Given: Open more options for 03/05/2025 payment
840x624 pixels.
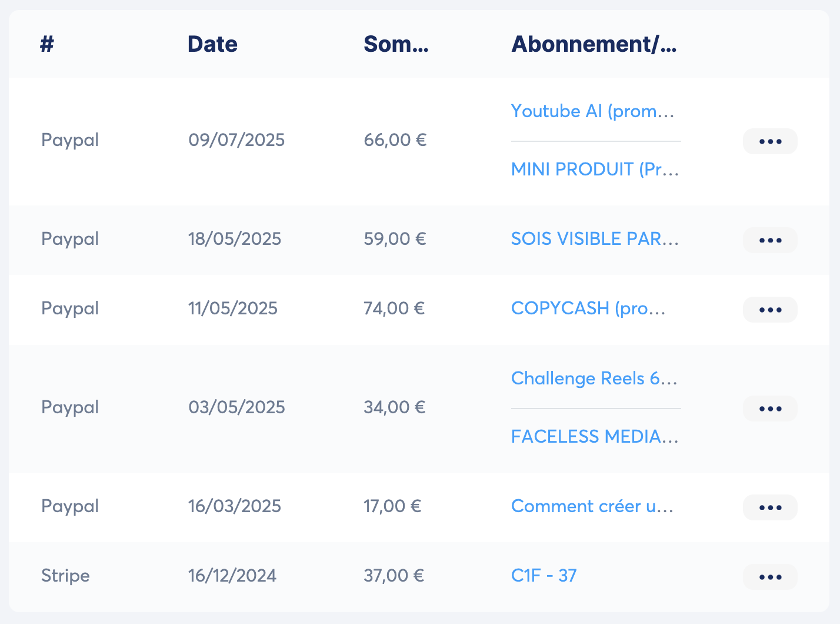Looking at the screenshot, I should coord(769,409).
